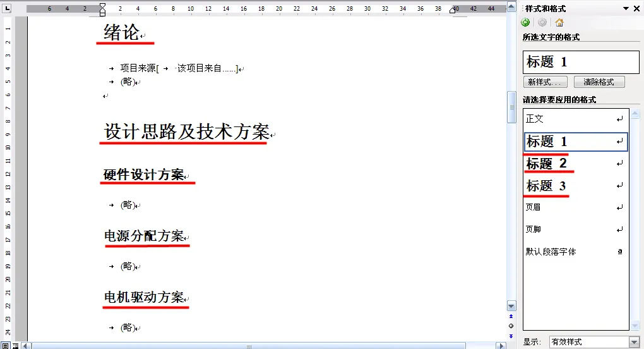The width and height of the screenshot is (644, 349).
Task: Open the task pane Home icon
Action: (x=559, y=23)
